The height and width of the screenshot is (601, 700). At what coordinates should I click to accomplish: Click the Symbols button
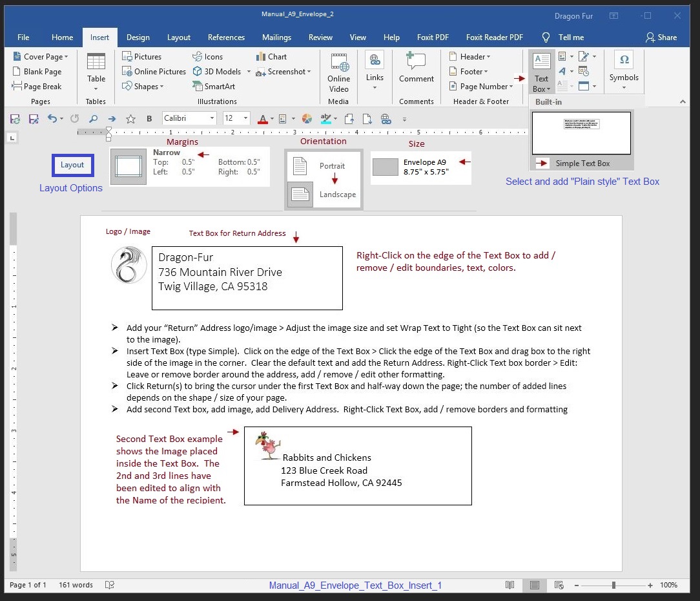click(623, 68)
